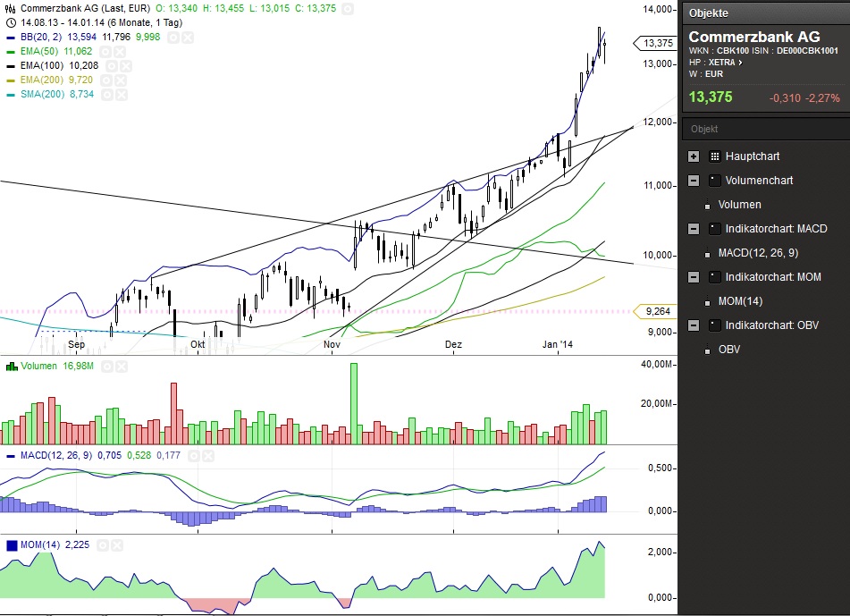Click the EMA(200) legend label
The height and width of the screenshot is (616, 850).
point(42,80)
